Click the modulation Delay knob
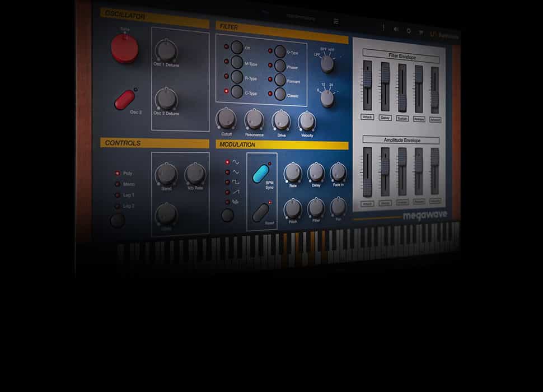The height and width of the screenshot is (392, 543). click(316, 172)
